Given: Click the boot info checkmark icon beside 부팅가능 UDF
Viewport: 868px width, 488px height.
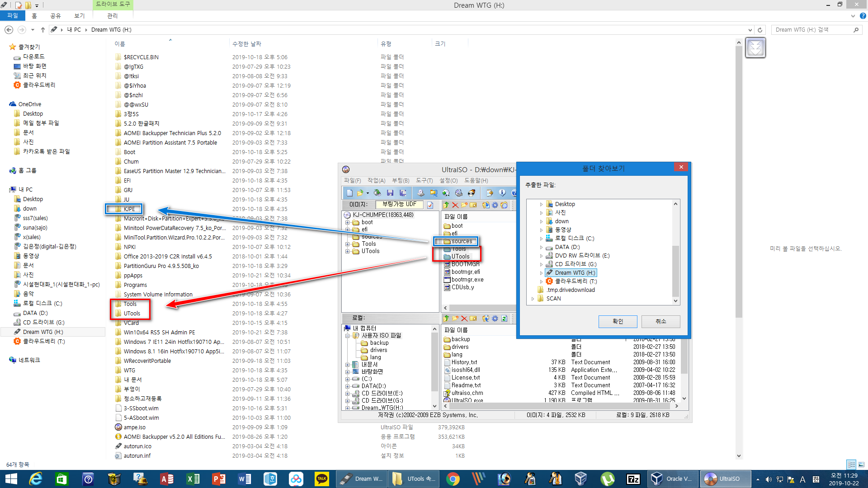Looking at the screenshot, I should (430, 205).
